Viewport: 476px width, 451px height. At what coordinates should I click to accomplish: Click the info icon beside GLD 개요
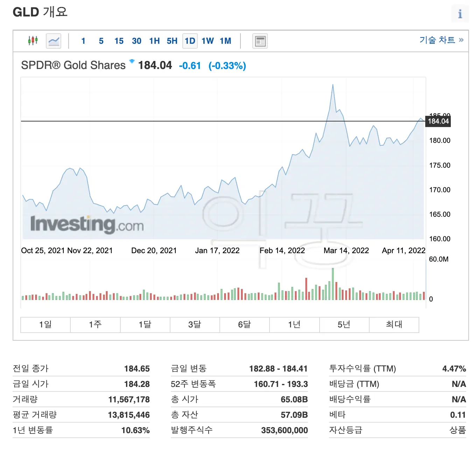(x=460, y=13)
